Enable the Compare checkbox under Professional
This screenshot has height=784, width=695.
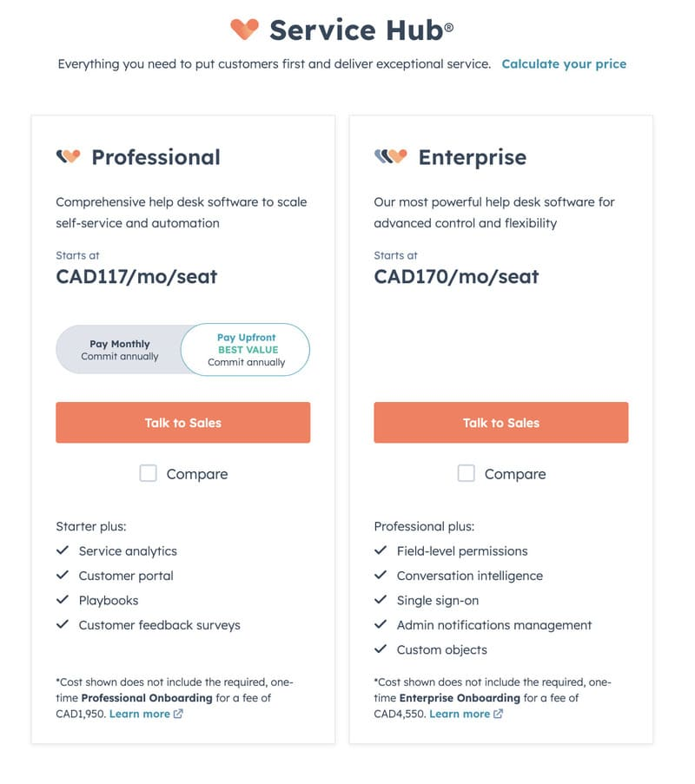149,474
